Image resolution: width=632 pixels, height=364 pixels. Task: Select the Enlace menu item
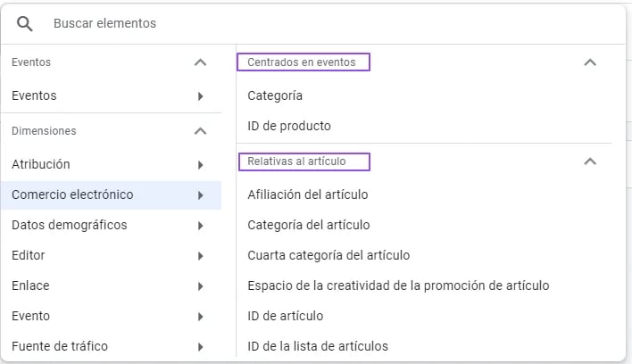pyautogui.click(x=111, y=285)
